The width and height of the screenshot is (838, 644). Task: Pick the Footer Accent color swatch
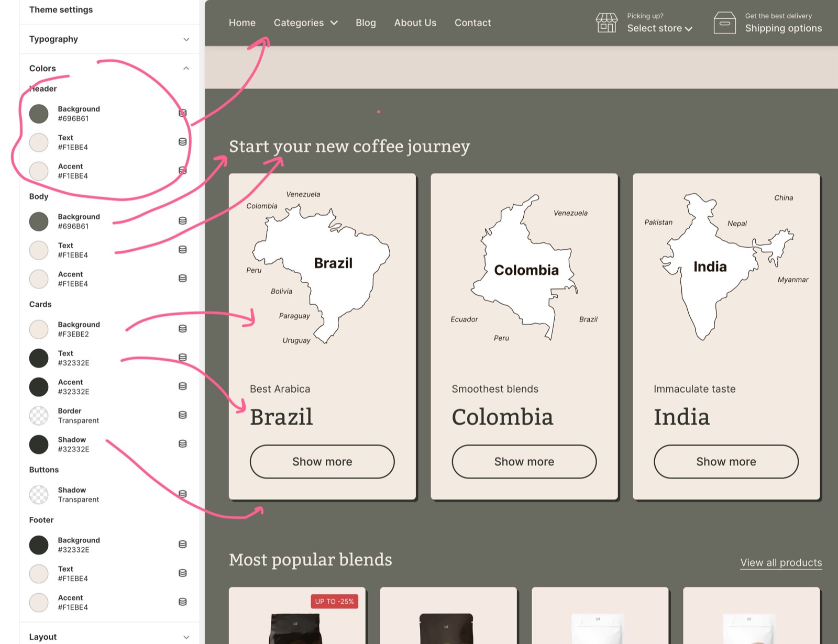pyautogui.click(x=39, y=603)
